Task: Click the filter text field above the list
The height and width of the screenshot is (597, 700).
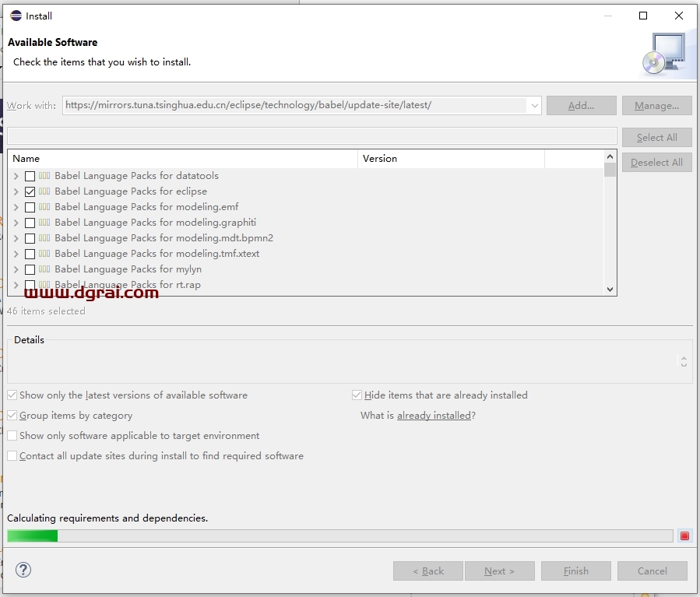Action: click(x=312, y=135)
